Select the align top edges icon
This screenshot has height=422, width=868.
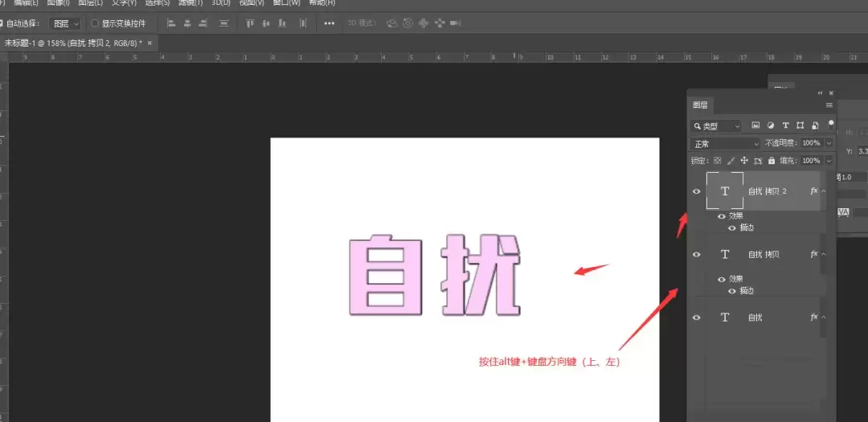tap(250, 23)
